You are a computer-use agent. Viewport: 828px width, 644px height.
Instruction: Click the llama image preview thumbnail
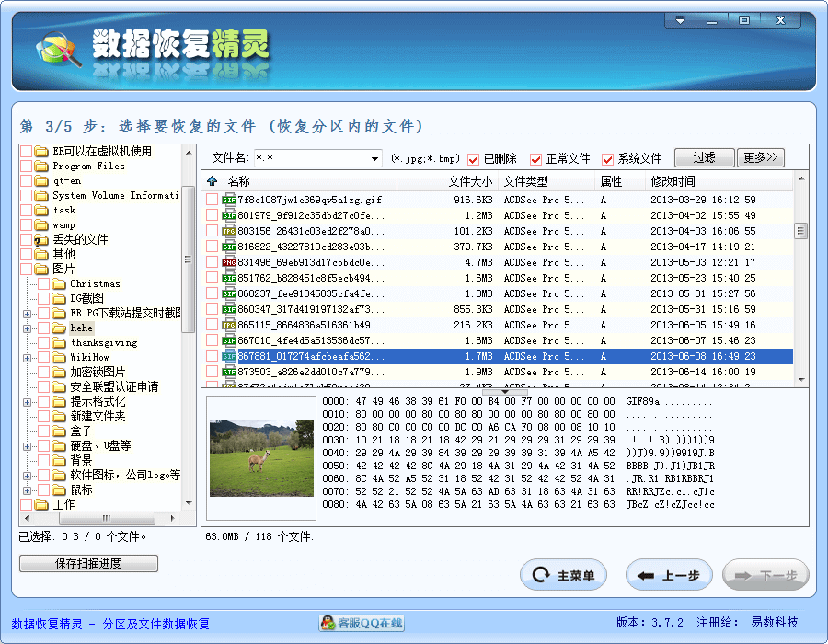tap(261, 458)
